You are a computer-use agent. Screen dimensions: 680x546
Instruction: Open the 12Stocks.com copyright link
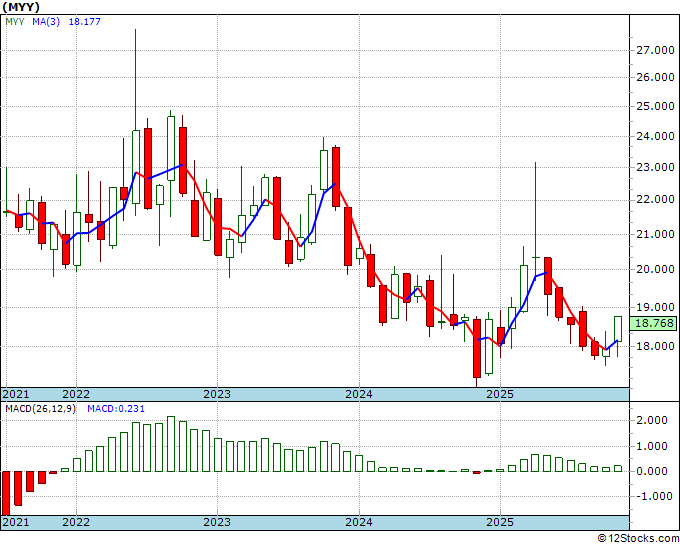[x=638, y=539]
